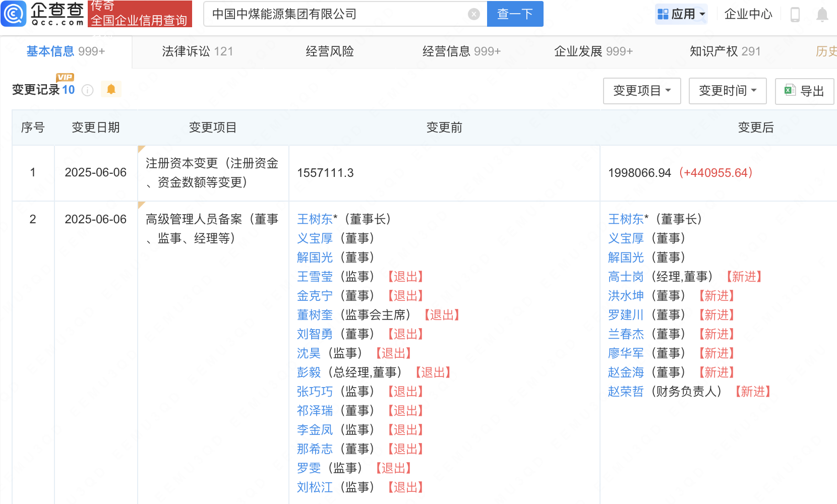Open 罗建川 link

click(626, 315)
